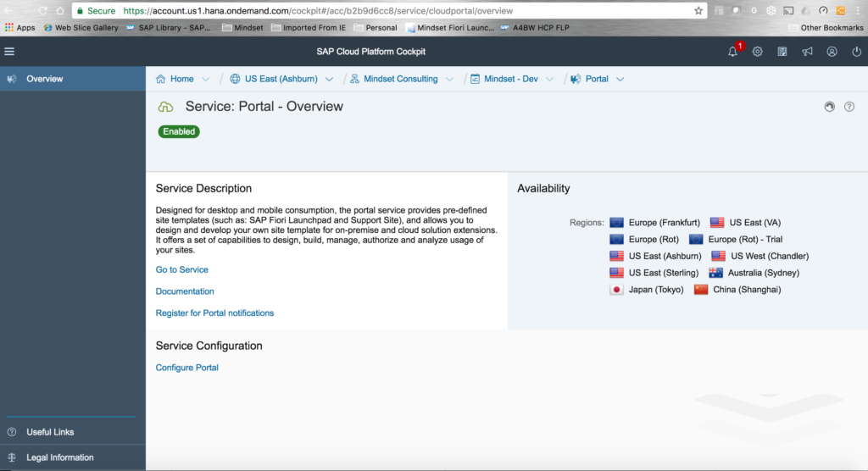
Task: Click the G extension icon in toolbar
Action: tap(754, 10)
